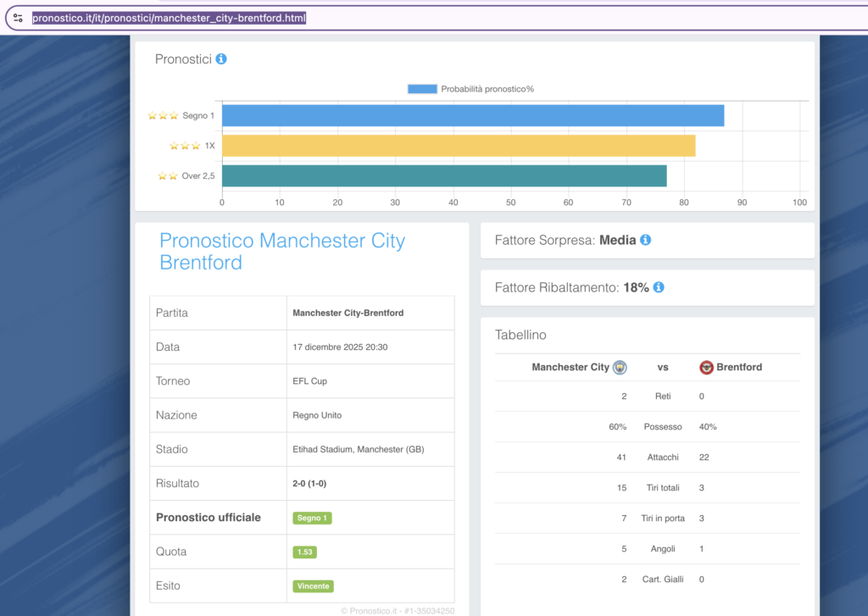This screenshot has width=868, height=616.
Task: Click the 1.53 quota badge
Action: click(x=304, y=552)
